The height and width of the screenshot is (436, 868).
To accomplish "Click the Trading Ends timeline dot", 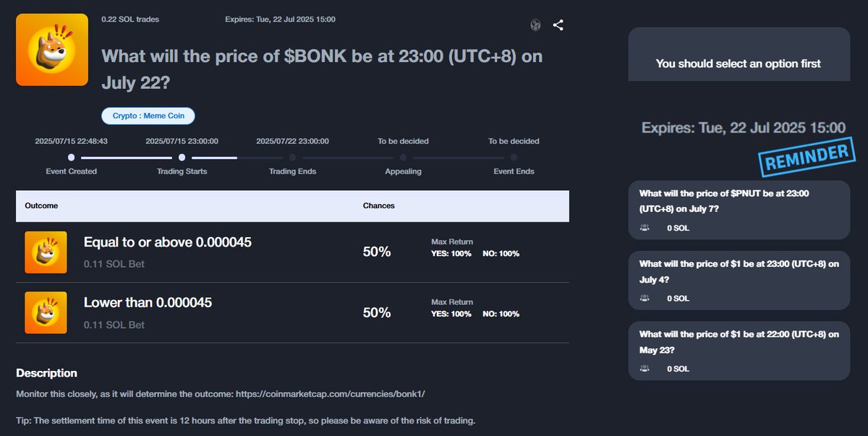I will [292, 157].
